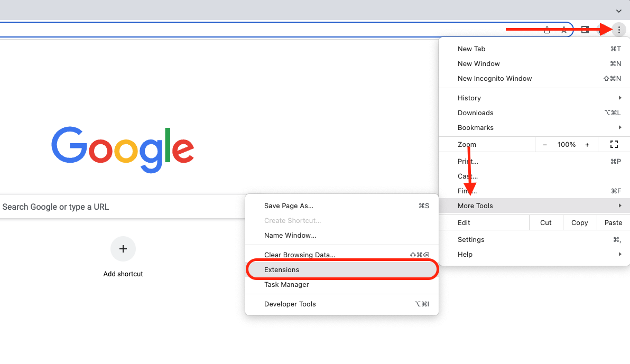Expand the Help submenu arrow
630x364 pixels.
(620, 254)
